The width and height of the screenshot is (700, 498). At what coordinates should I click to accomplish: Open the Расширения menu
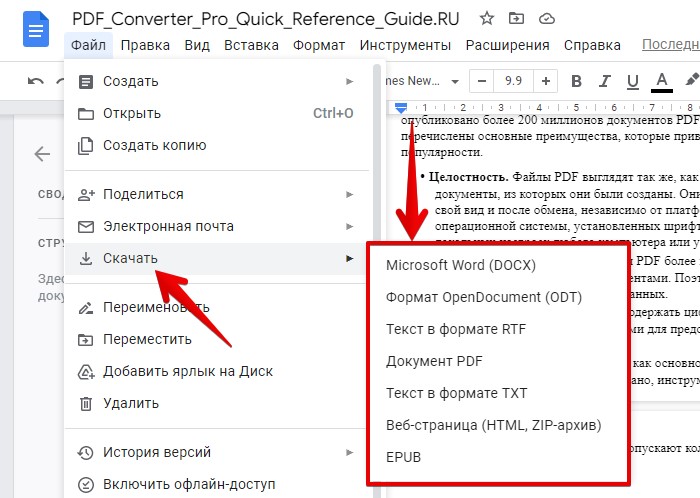point(508,46)
